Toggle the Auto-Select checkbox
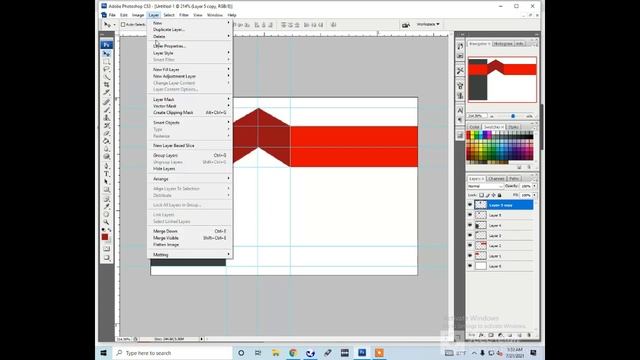Screen dimensions: 640x360 point(123,25)
